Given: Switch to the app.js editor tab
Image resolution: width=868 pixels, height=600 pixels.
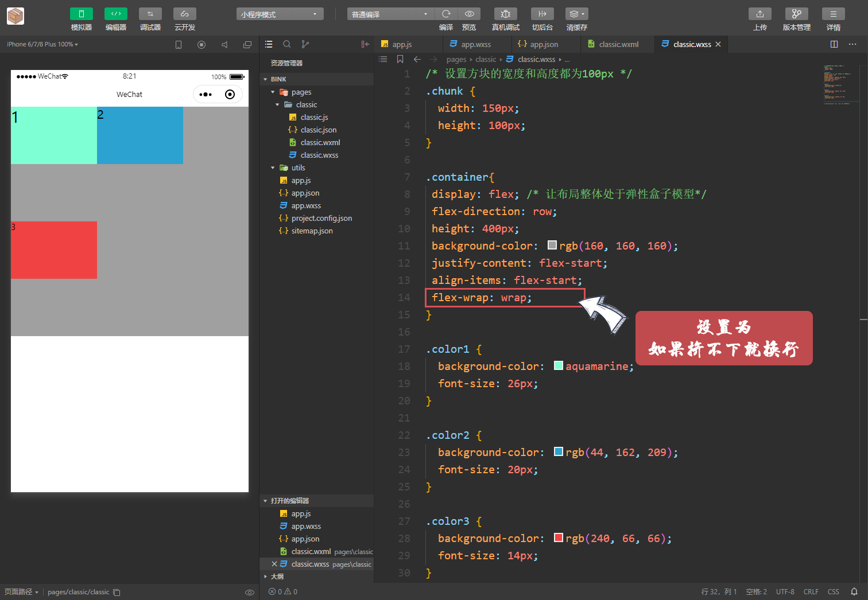Looking at the screenshot, I should tap(408, 44).
